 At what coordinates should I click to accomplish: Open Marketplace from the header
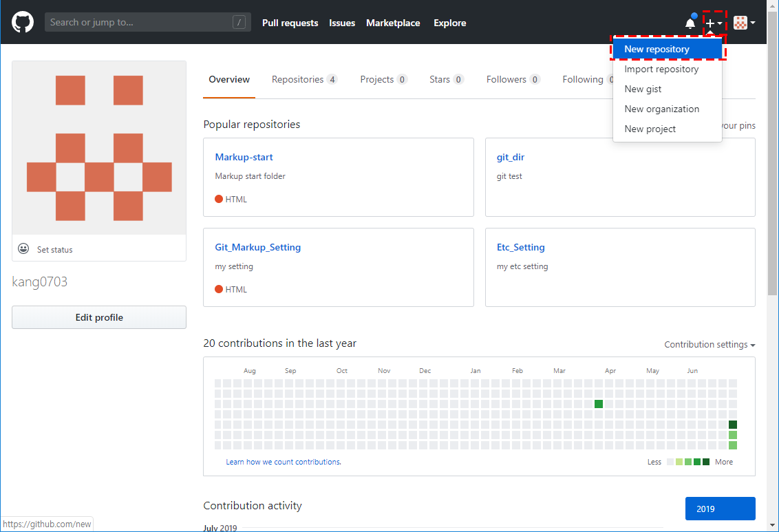coord(393,23)
